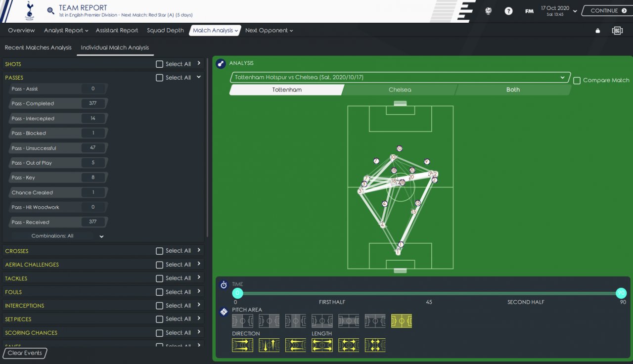
Task: Tick Select All for Aerial Challenges
Action: click(159, 265)
